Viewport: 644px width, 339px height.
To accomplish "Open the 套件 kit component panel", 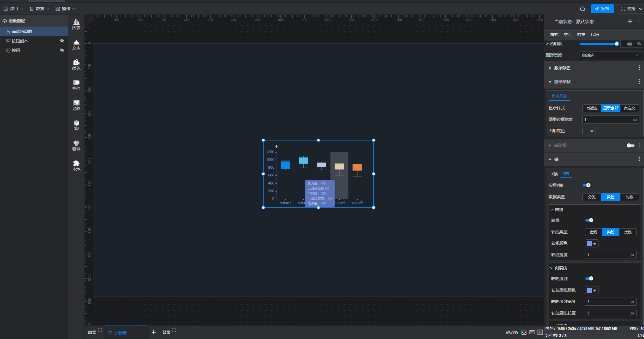I will pyautogui.click(x=76, y=145).
